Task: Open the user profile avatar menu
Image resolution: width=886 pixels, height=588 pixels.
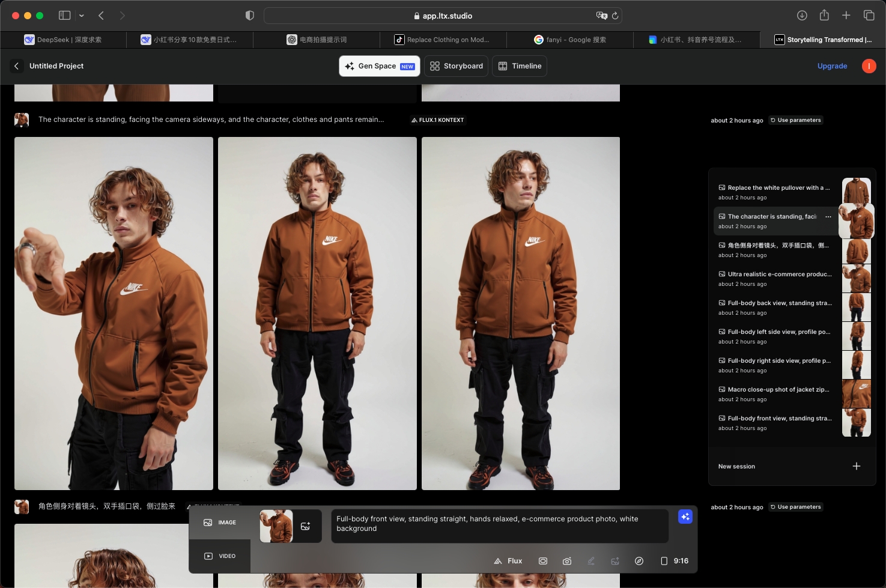Action: (869, 66)
